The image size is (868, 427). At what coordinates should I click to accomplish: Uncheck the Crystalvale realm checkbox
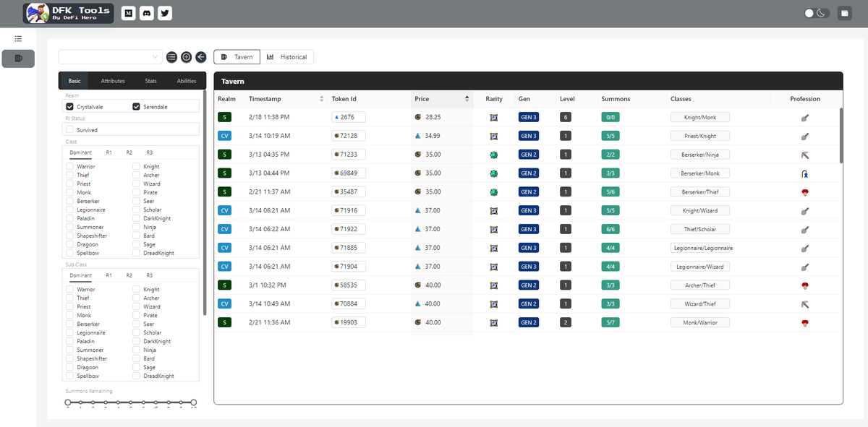(69, 107)
